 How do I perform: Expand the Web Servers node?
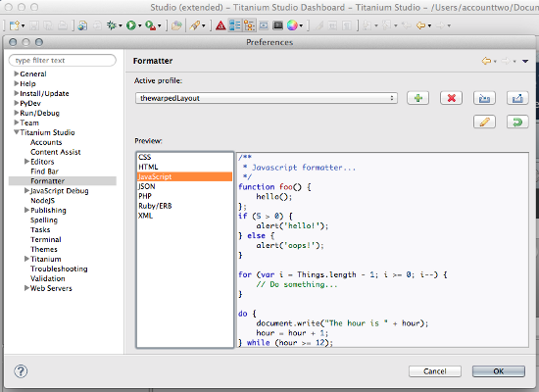click(26, 288)
